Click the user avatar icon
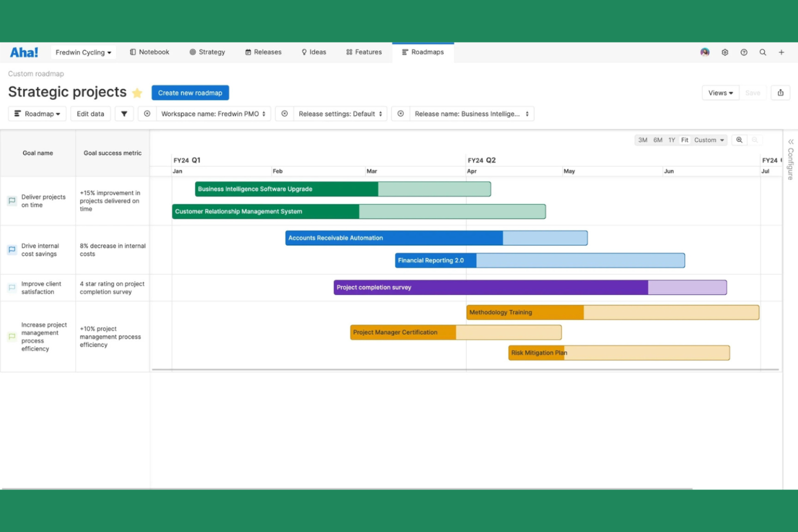Viewport: 798px width, 532px height. [705, 52]
